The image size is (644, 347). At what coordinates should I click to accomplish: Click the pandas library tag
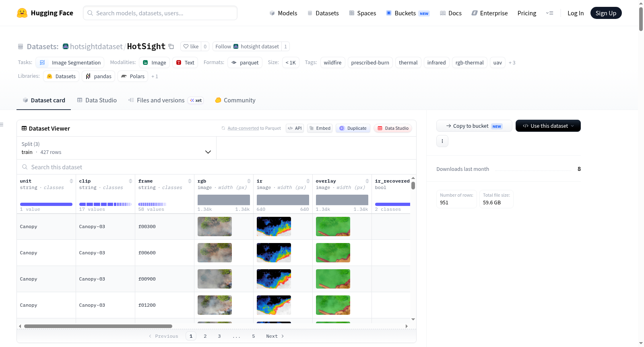98,76
